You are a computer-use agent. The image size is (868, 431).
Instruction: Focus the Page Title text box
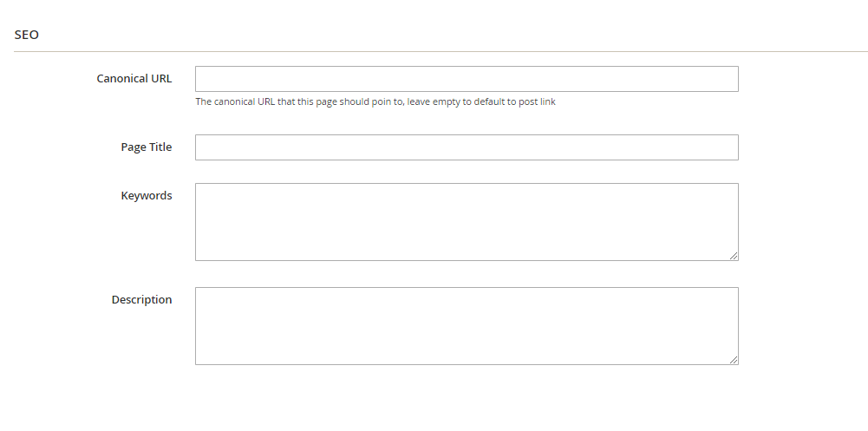[467, 147]
